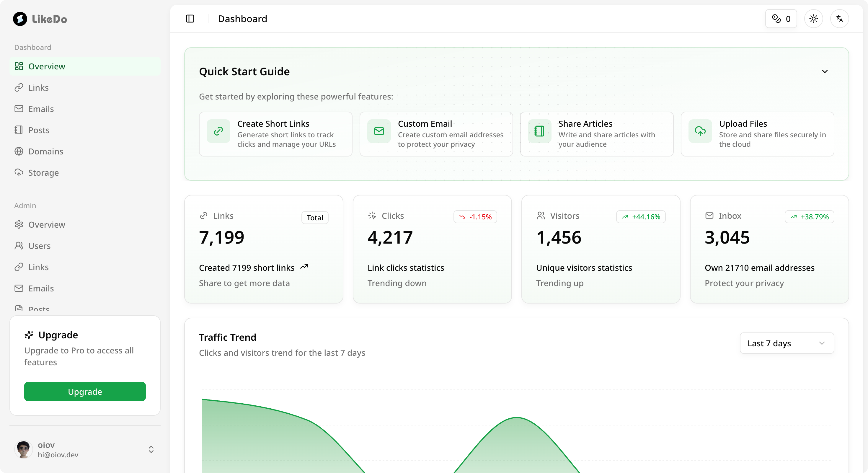868x473 pixels.
Task: Toggle light/dark theme with the sun icon
Action: click(x=814, y=19)
